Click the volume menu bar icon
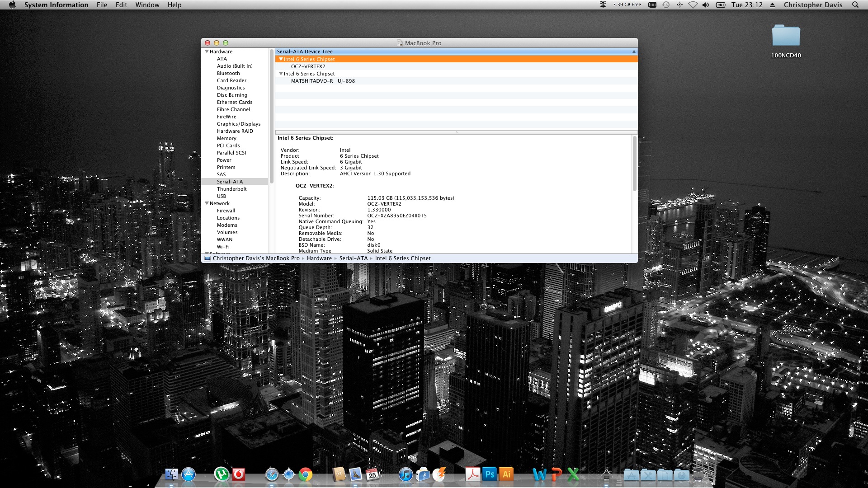This screenshot has height=488, width=868. point(706,5)
